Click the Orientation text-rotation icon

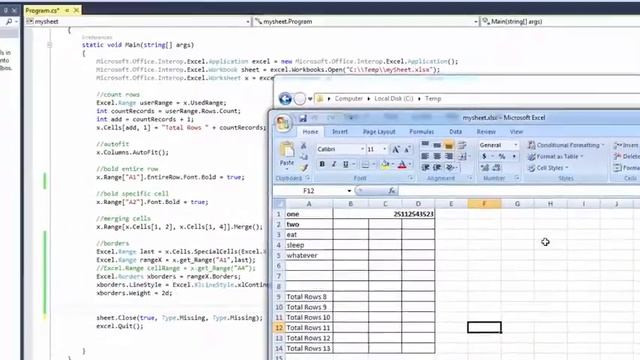[449, 167]
